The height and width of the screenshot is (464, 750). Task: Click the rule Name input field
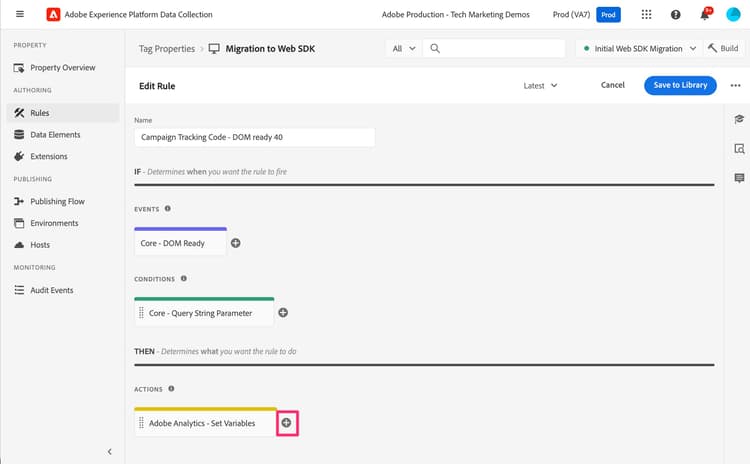point(254,137)
